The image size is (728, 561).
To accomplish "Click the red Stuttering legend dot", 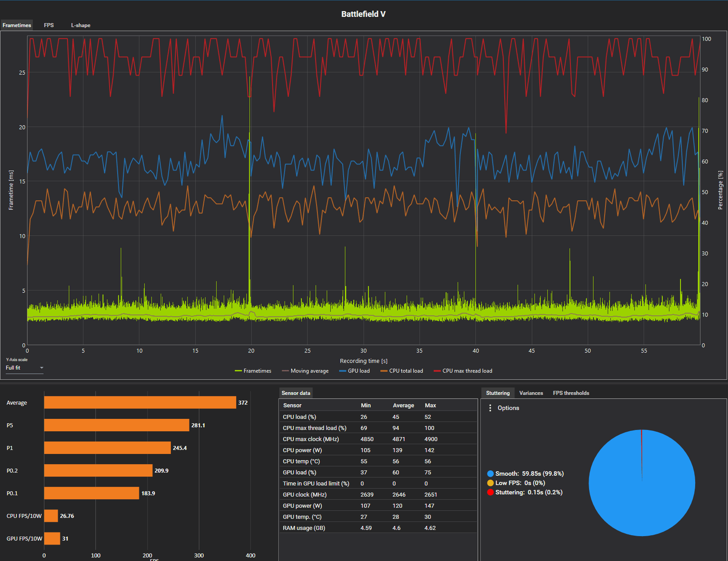I will 490,493.
